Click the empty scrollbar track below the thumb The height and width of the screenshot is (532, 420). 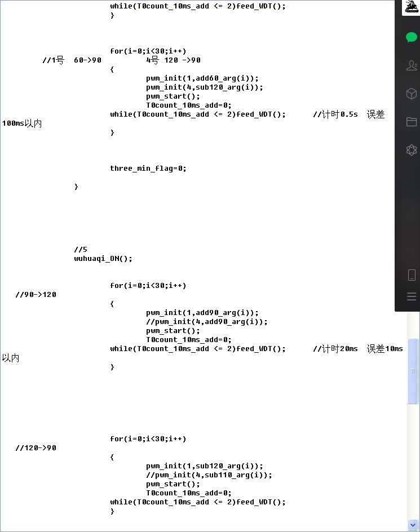413,462
